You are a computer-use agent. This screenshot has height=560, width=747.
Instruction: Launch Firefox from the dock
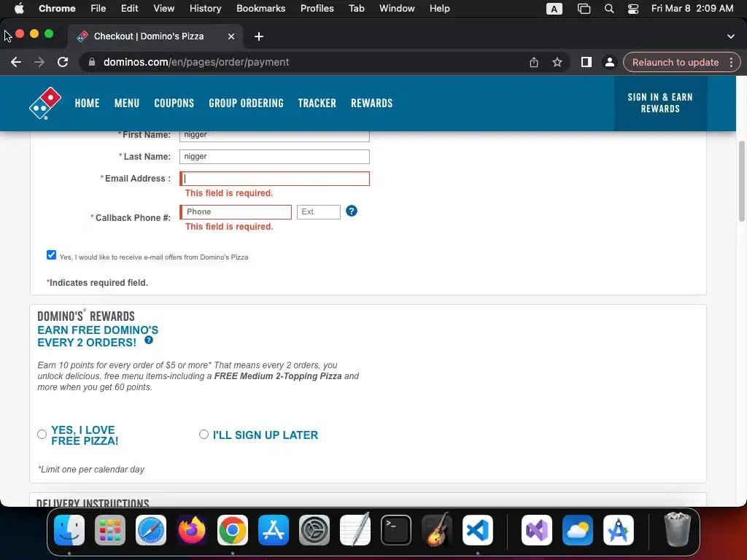click(x=192, y=530)
